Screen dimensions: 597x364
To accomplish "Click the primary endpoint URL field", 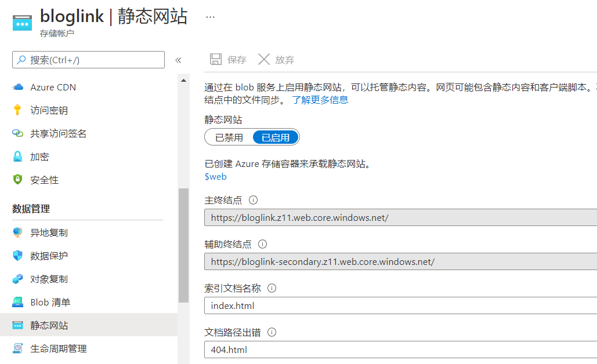I will click(400, 217).
